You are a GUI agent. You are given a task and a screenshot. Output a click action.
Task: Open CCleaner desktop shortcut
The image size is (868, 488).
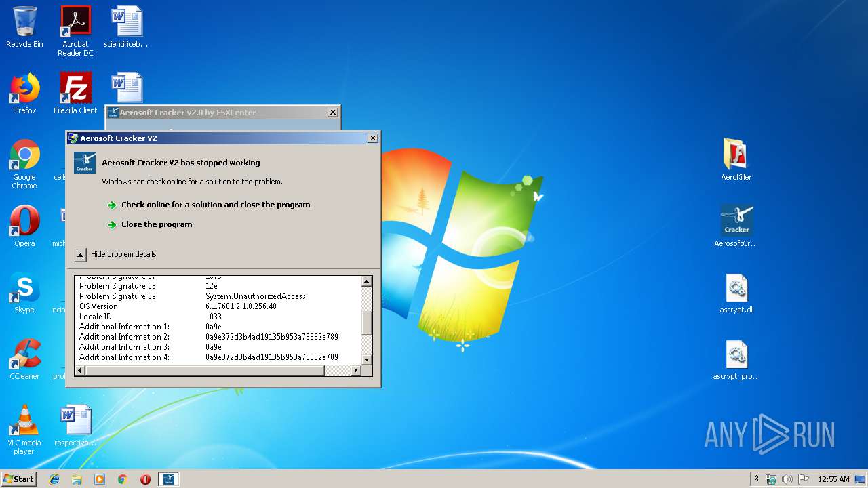24,359
